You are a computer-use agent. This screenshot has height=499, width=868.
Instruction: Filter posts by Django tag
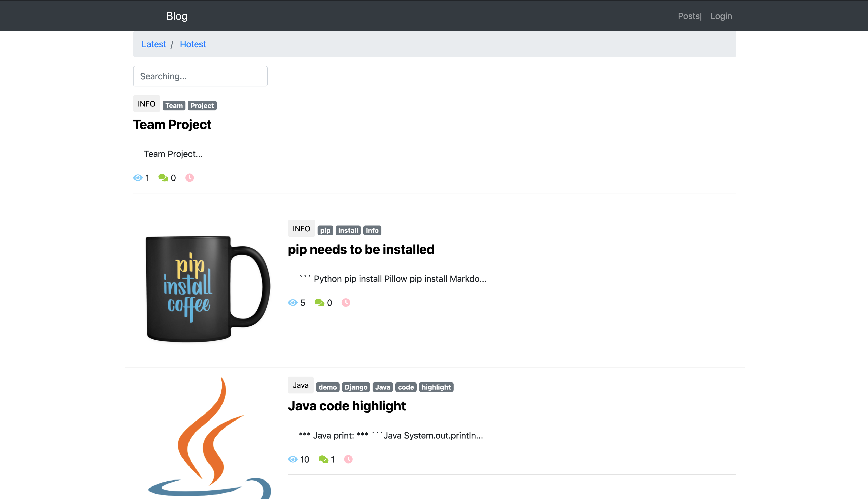tap(356, 387)
